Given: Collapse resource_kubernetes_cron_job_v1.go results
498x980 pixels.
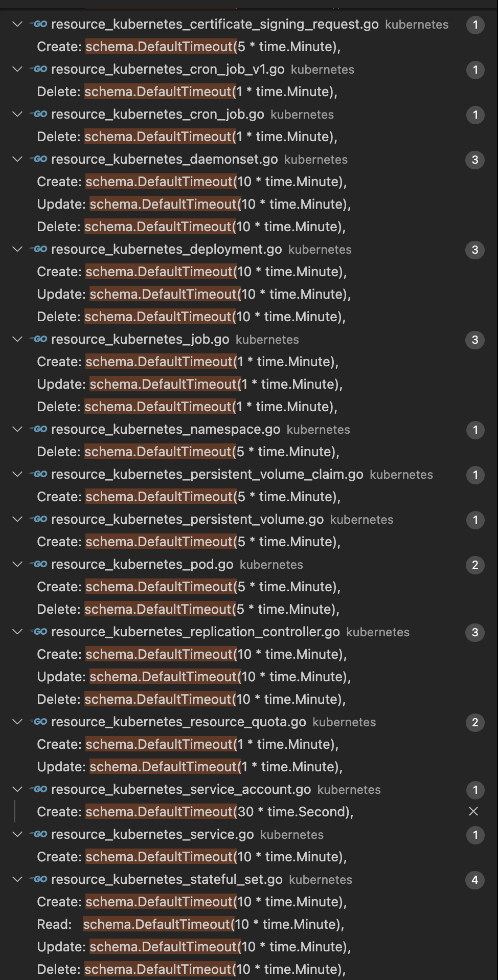Looking at the screenshot, I should (17, 69).
